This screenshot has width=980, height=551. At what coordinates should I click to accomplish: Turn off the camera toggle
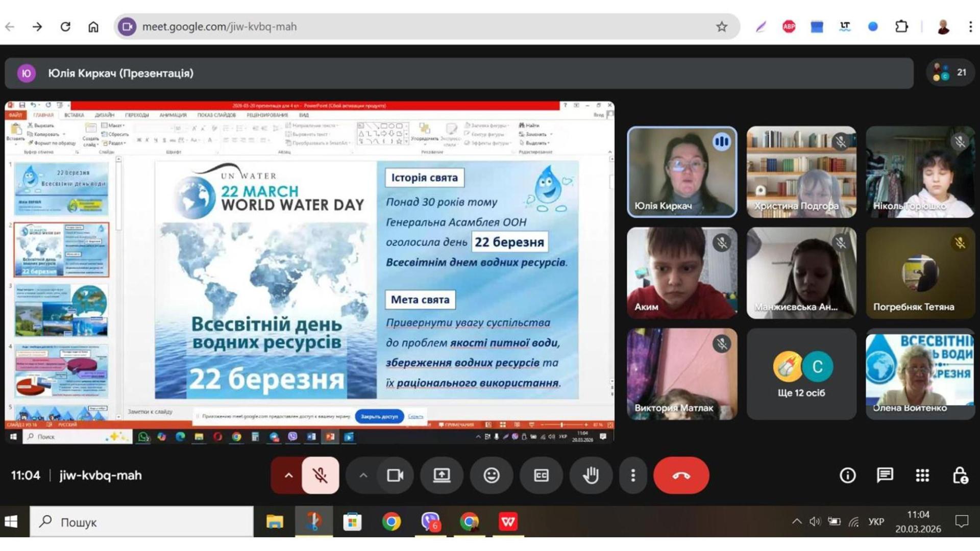(x=395, y=475)
